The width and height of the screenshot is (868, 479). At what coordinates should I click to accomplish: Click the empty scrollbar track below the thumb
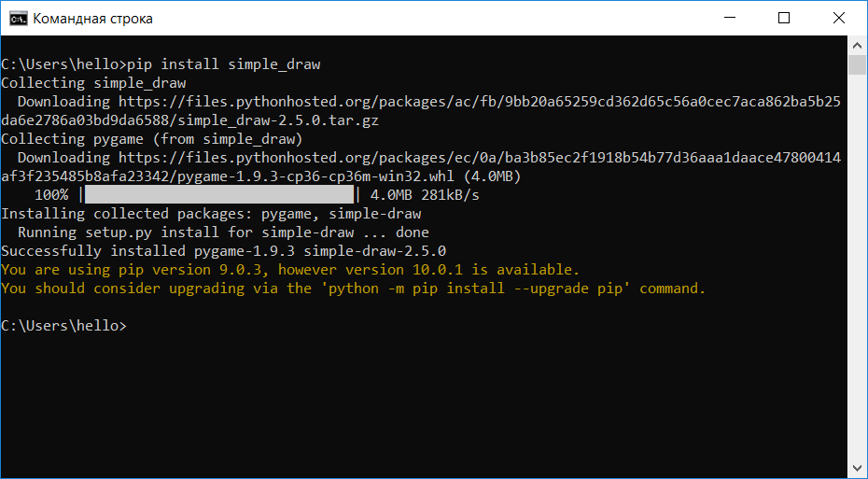point(858,280)
